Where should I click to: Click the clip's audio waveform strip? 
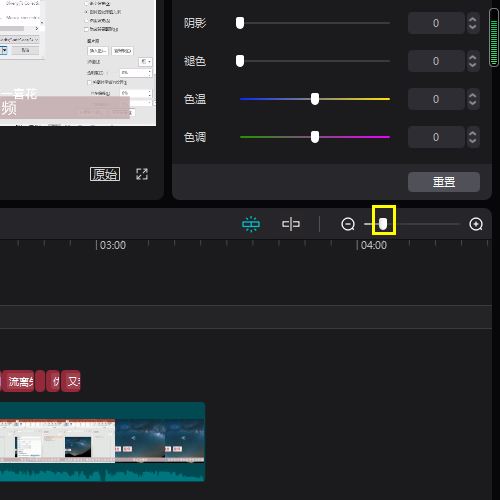click(x=102, y=473)
